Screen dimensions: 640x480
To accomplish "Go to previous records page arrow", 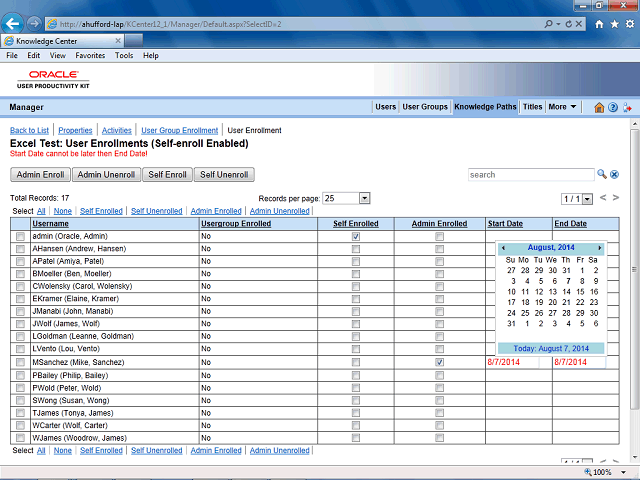I will [x=603, y=198].
